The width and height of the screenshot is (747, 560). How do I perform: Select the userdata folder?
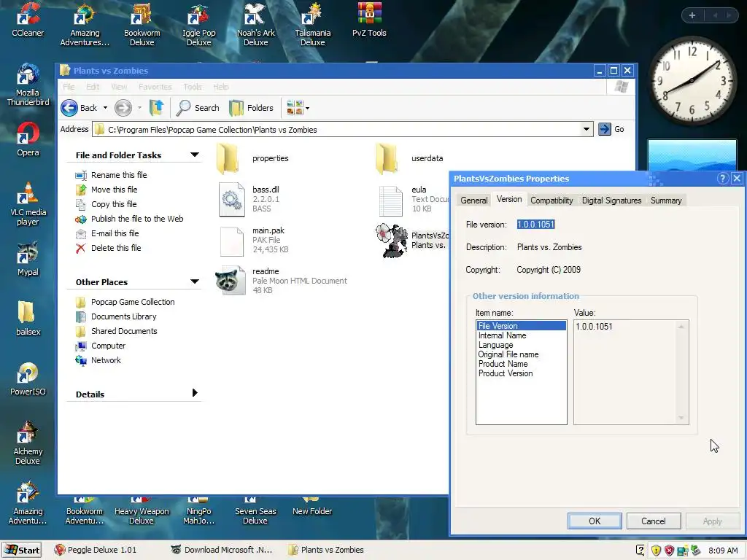pos(410,158)
